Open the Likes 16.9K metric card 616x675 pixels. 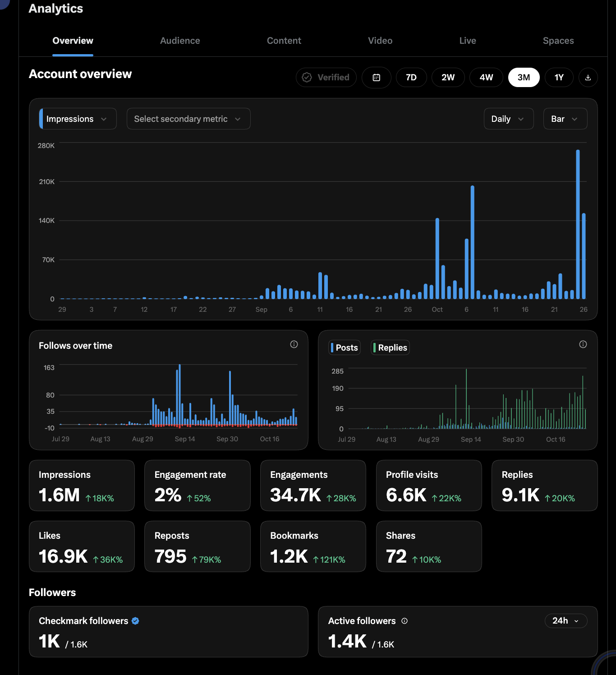tap(82, 546)
